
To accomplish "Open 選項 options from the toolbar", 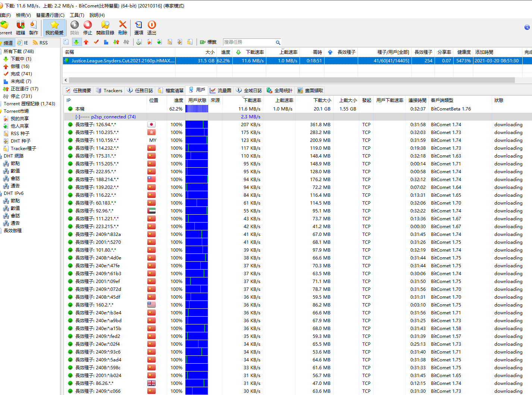I will pos(138,28).
